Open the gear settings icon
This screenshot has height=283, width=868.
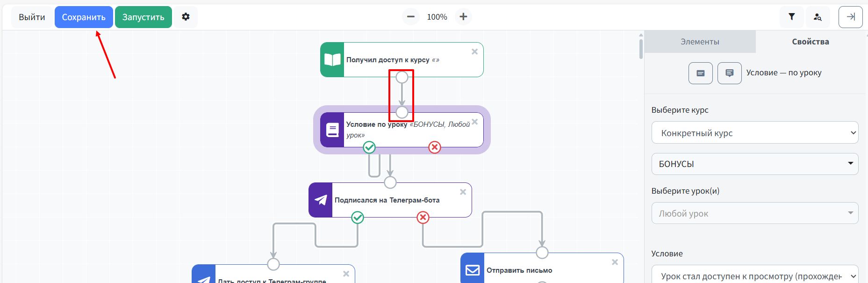point(186,17)
